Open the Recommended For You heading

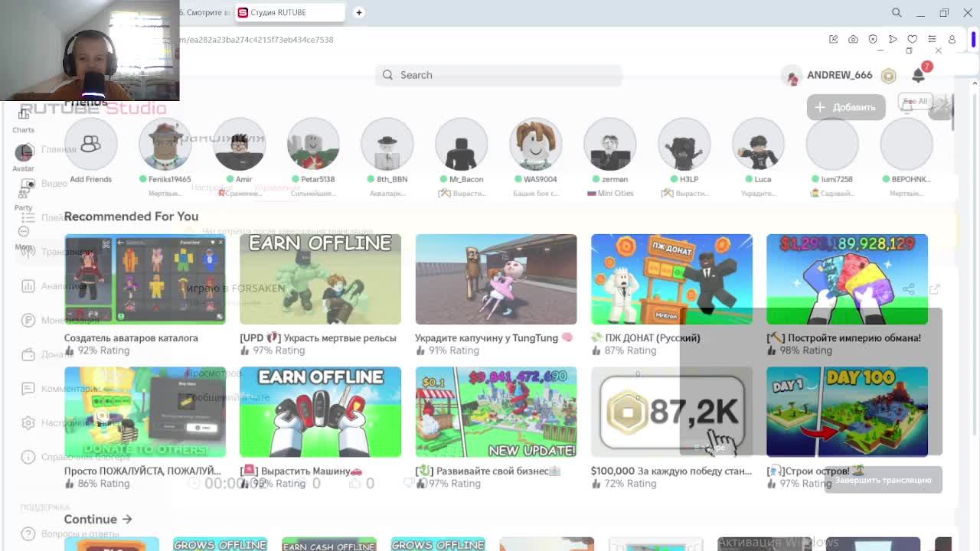tap(131, 216)
